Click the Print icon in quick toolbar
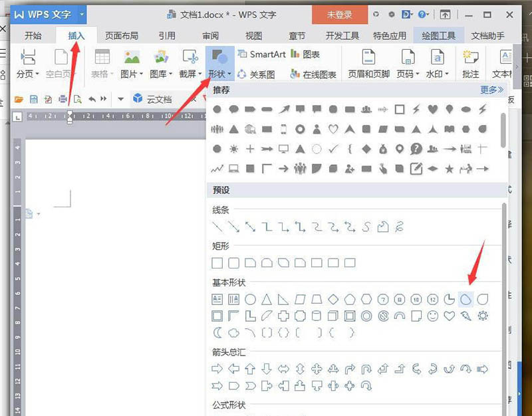532x416 pixels. (63, 99)
